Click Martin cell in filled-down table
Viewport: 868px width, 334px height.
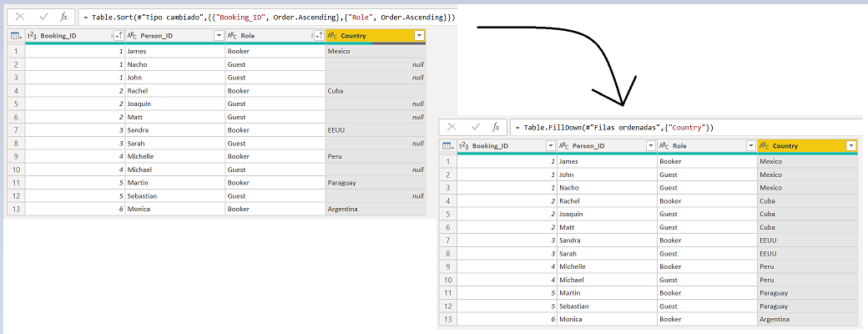(x=607, y=292)
